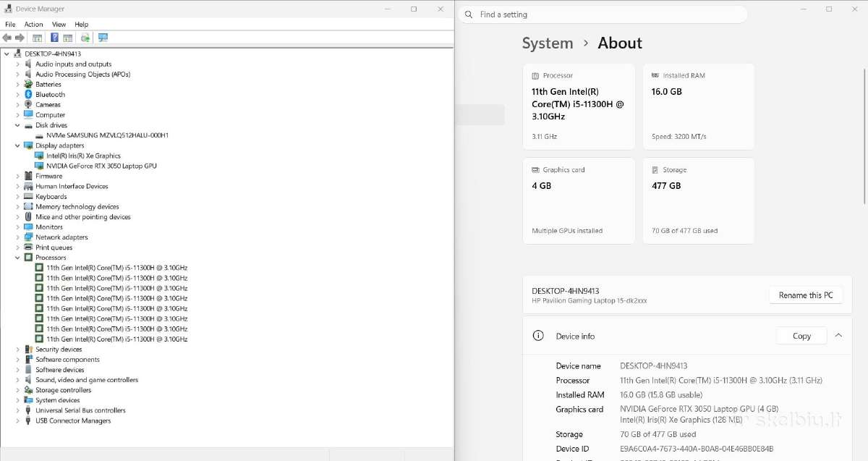Click the Device info circle icon
Image resolution: width=868 pixels, height=461 pixels.
click(x=538, y=336)
